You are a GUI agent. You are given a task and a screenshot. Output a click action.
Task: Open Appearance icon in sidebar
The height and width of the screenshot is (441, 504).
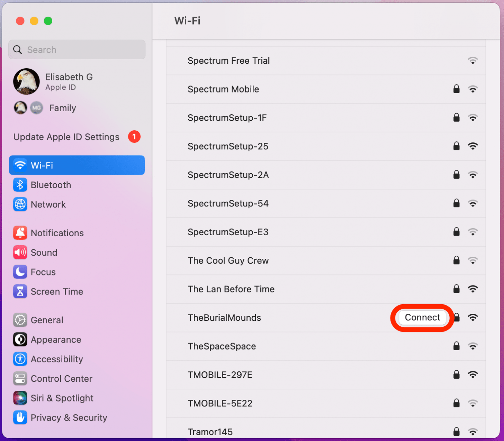[20, 339]
